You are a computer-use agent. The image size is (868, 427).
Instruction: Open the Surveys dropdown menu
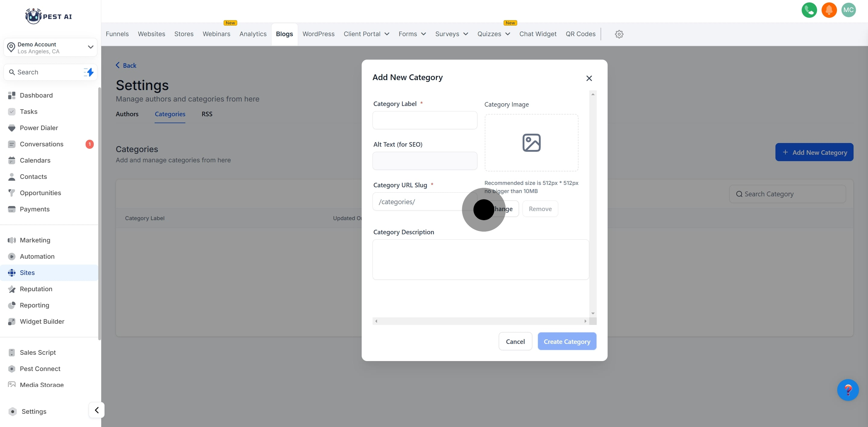click(x=451, y=34)
